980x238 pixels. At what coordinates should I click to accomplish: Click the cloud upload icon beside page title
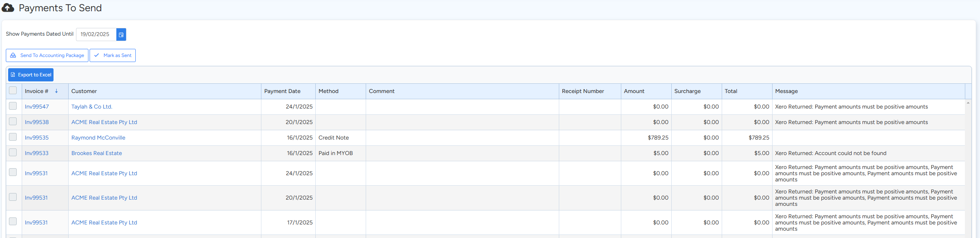(x=8, y=8)
